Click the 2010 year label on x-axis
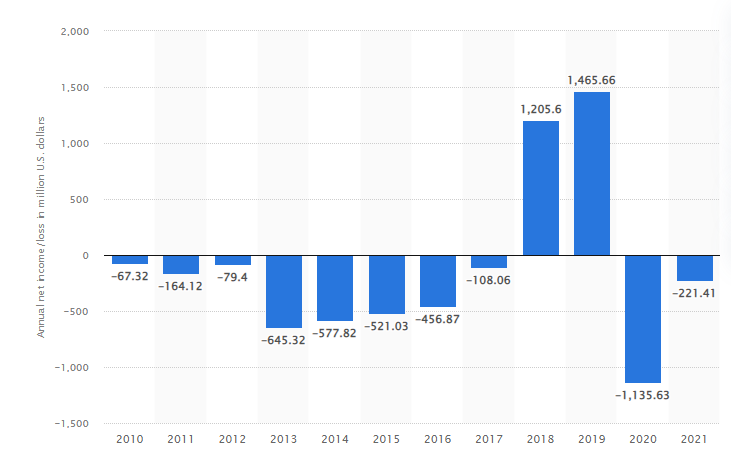This screenshot has height=472, width=731. [x=130, y=439]
